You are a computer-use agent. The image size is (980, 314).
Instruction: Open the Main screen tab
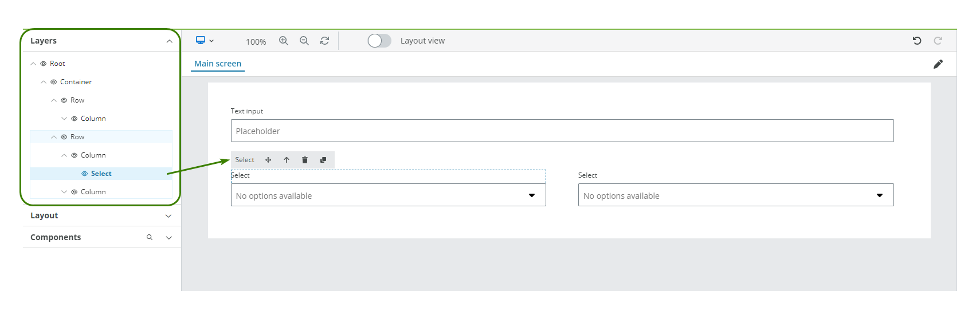point(218,64)
